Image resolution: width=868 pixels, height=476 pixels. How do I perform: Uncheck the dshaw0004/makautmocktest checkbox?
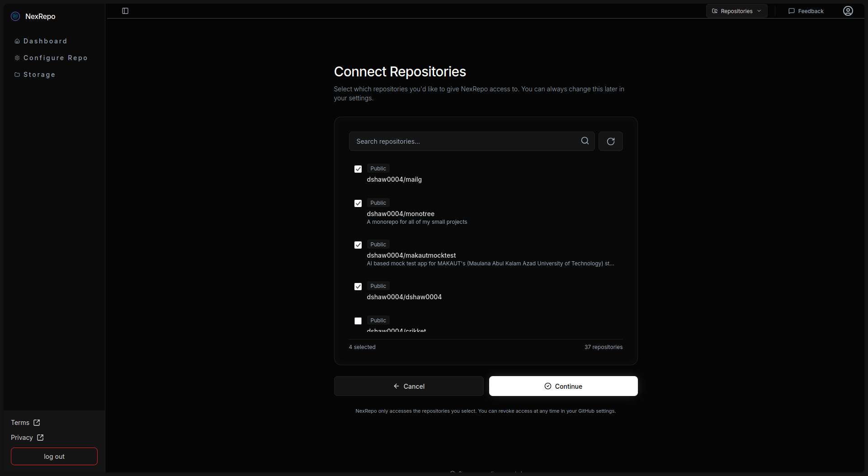click(358, 245)
